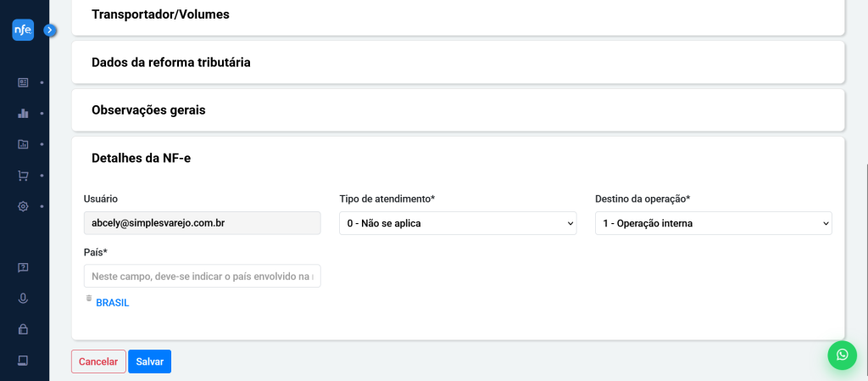The width and height of the screenshot is (868, 381).
Task: Open the Tipo de atendimento dropdown
Action: pyautogui.click(x=458, y=223)
